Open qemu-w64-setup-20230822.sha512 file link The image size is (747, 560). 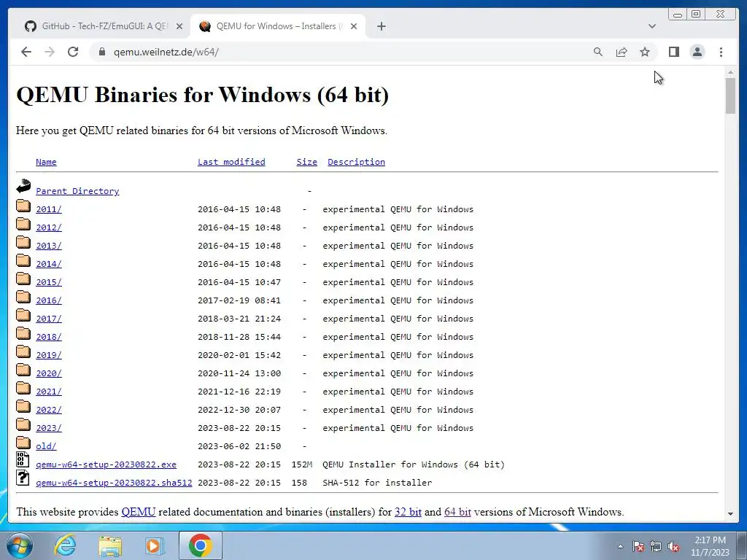click(114, 483)
